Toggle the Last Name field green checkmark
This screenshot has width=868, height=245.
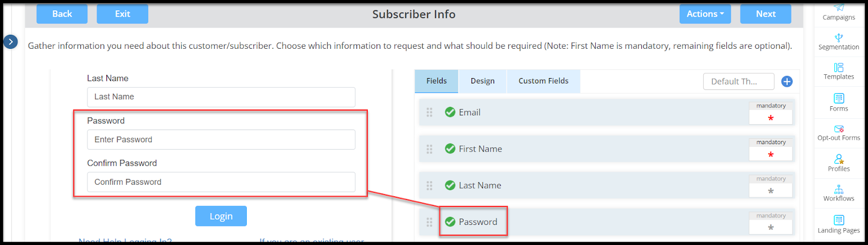(x=450, y=185)
